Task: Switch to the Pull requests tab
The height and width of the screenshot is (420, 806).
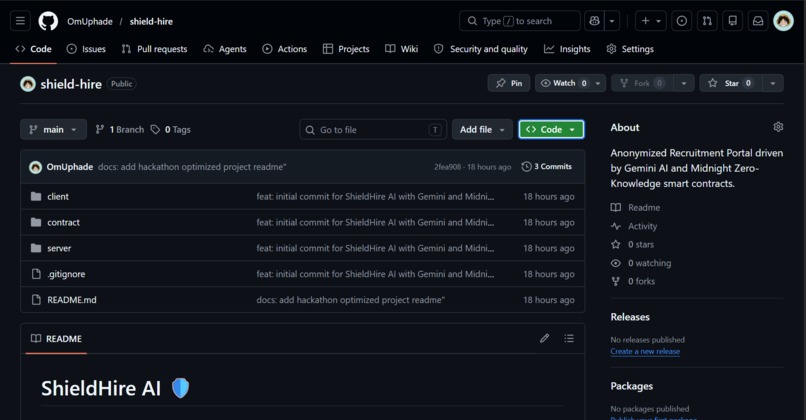Action: (154, 49)
